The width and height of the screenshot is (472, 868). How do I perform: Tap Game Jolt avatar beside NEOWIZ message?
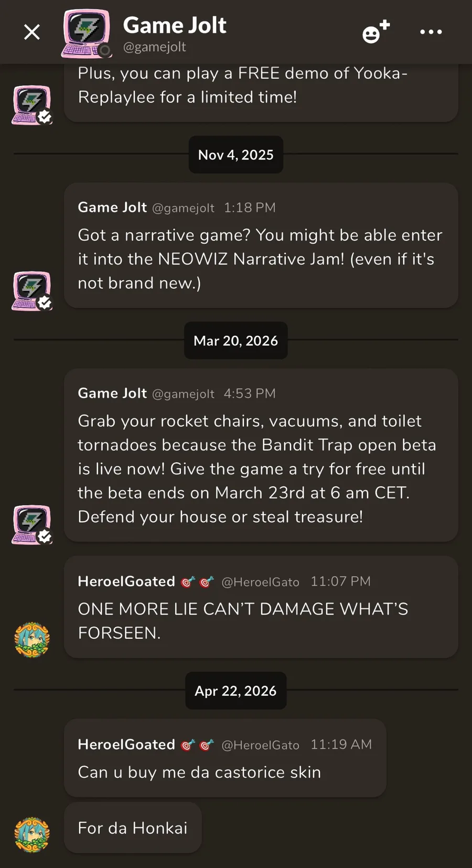click(x=32, y=291)
